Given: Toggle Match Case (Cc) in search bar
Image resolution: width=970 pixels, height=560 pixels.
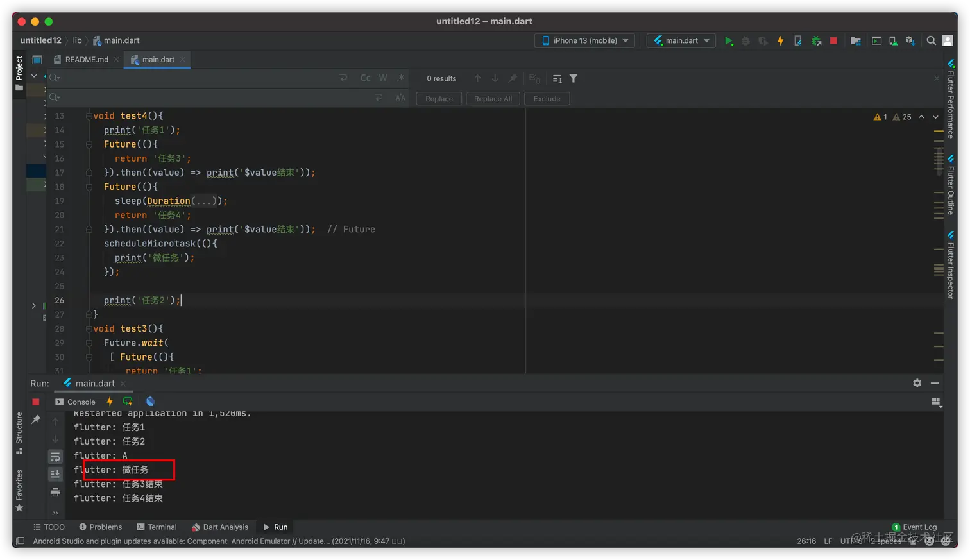Looking at the screenshot, I should coord(366,78).
